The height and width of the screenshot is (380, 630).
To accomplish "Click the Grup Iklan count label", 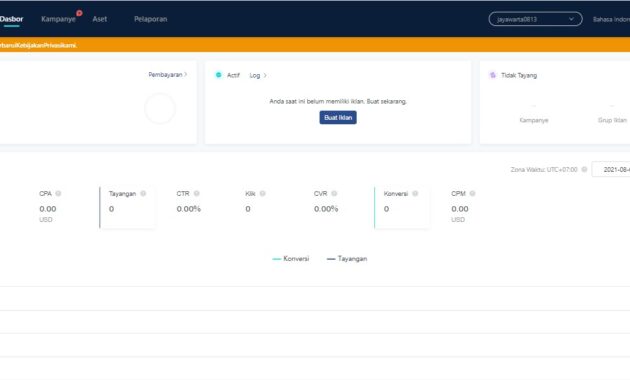I will (612, 120).
